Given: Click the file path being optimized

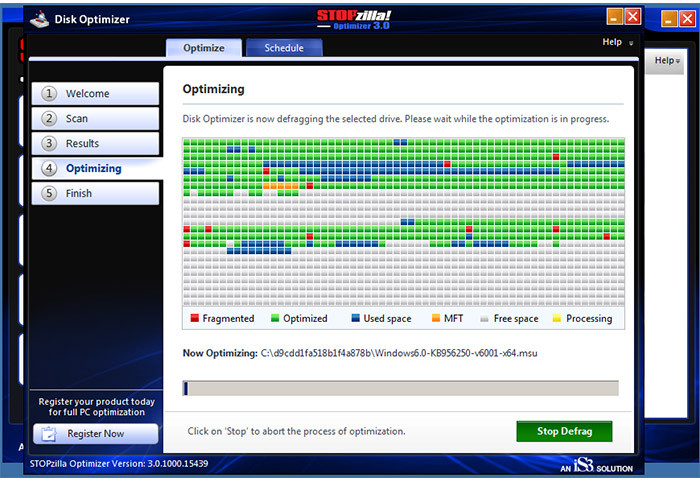Looking at the screenshot, I should [399, 353].
